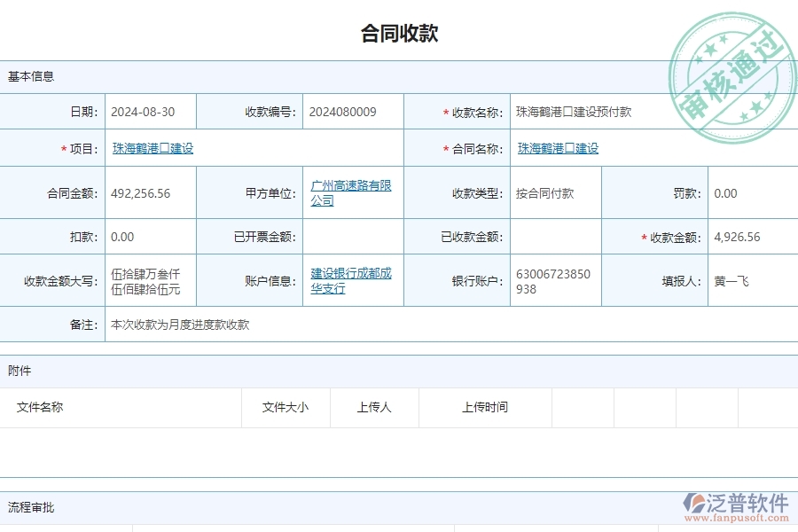
Task: Click the 收款类型 field showing 按合同付款
Action: click(x=547, y=192)
